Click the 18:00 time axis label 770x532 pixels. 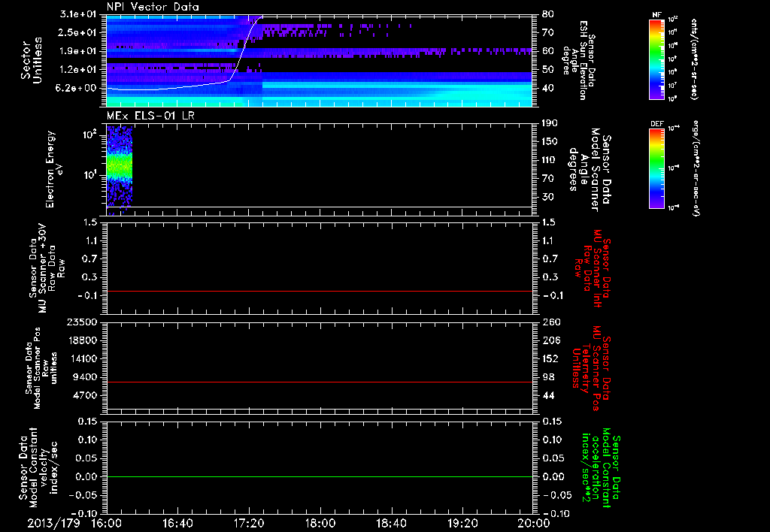click(320, 523)
